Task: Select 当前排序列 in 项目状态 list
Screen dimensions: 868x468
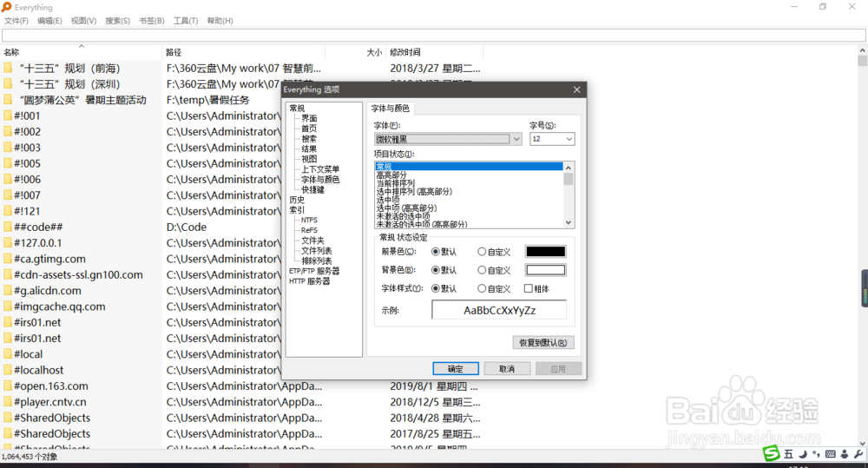Action: [395, 183]
